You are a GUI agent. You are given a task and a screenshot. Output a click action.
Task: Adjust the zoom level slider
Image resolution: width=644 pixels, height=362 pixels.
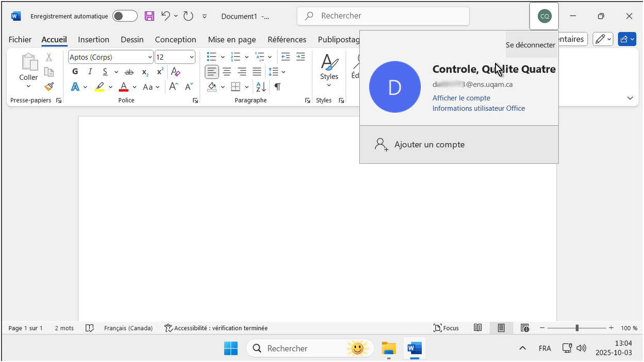[x=577, y=328]
